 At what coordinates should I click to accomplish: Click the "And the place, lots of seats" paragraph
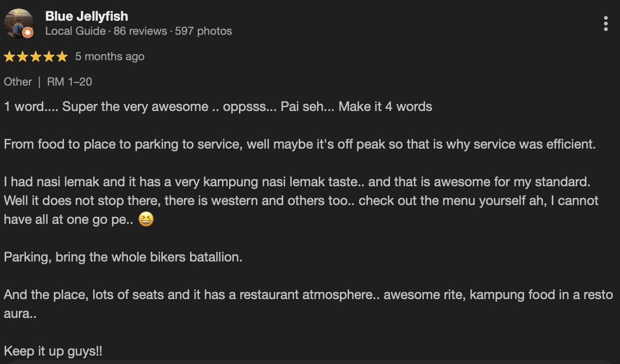pyautogui.click(x=308, y=295)
